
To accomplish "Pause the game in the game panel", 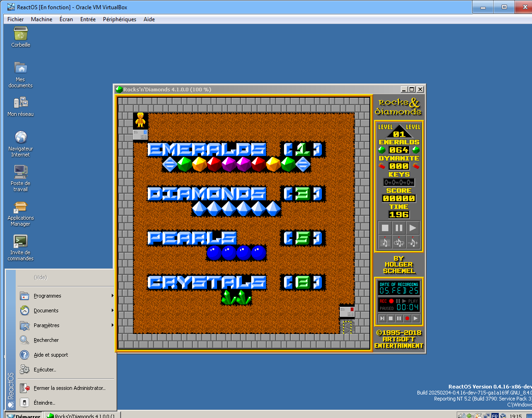I will click(399, 228).
